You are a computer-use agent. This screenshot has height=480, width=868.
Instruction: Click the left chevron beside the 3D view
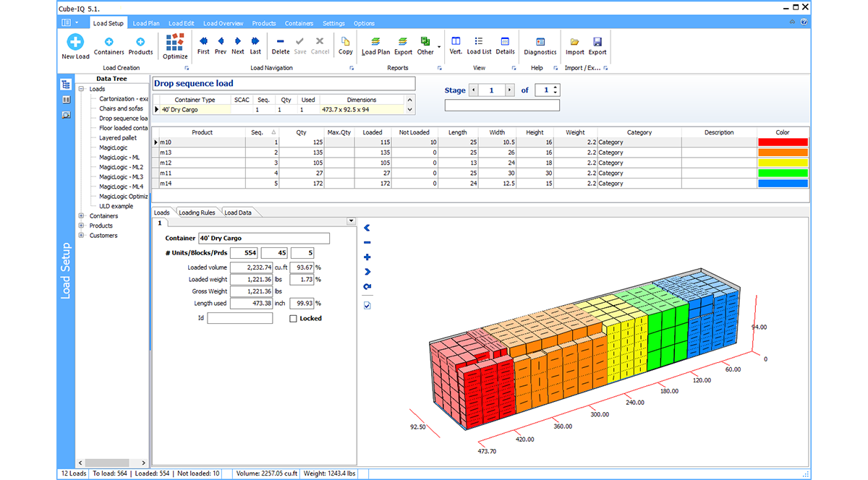(x=367, y=228)
